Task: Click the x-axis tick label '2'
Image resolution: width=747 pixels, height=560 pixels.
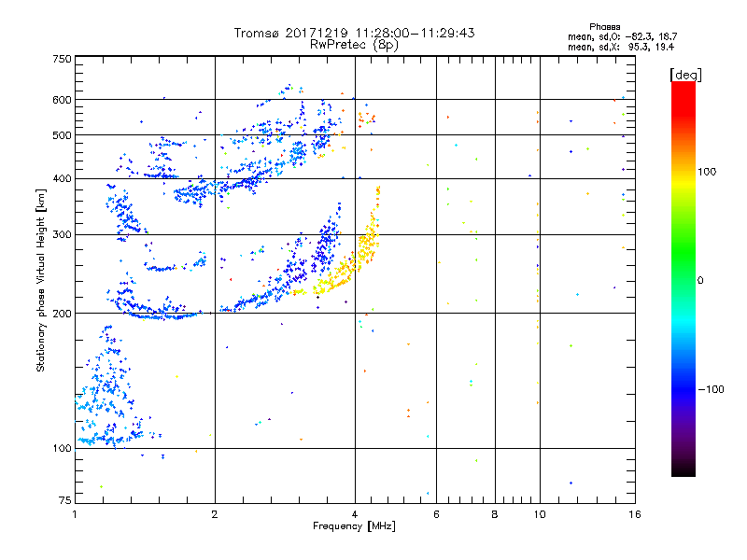Action: click(215, 514)
